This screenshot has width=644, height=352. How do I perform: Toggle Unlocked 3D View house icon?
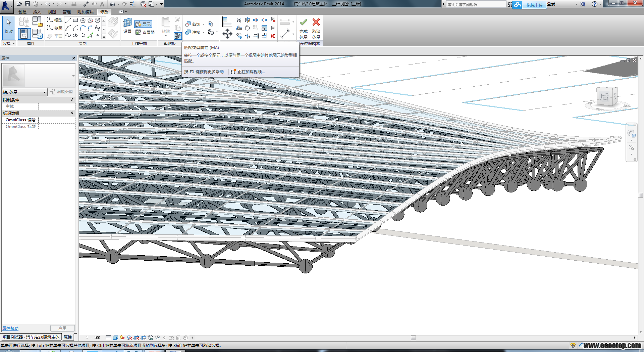150,338
